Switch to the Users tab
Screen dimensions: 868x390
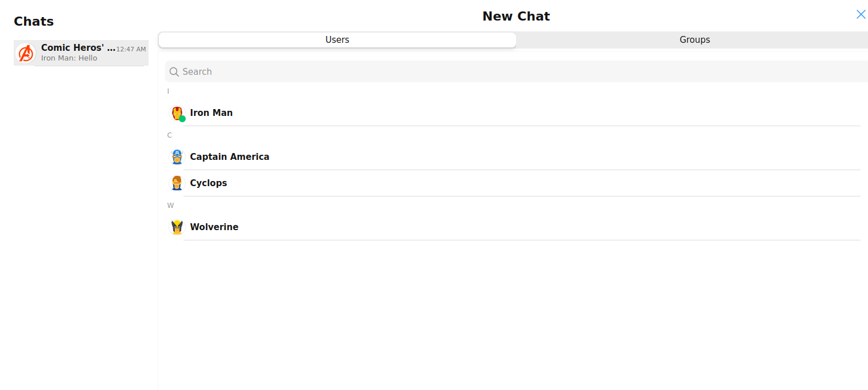[x=337, y=39]
